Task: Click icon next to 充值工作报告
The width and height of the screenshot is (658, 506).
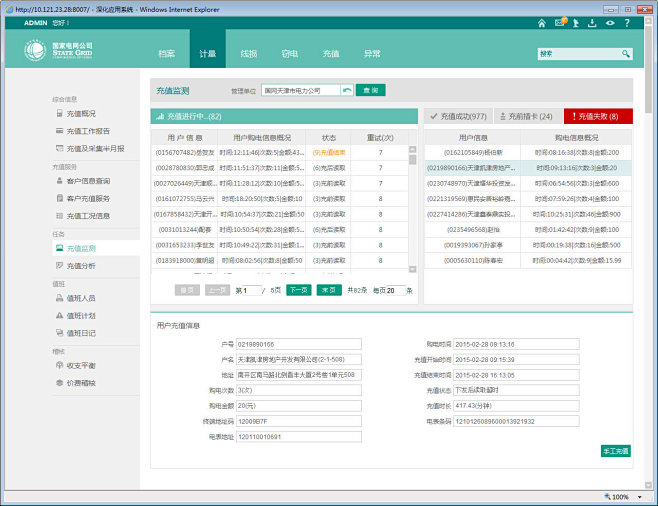Action: pos(60,131)
